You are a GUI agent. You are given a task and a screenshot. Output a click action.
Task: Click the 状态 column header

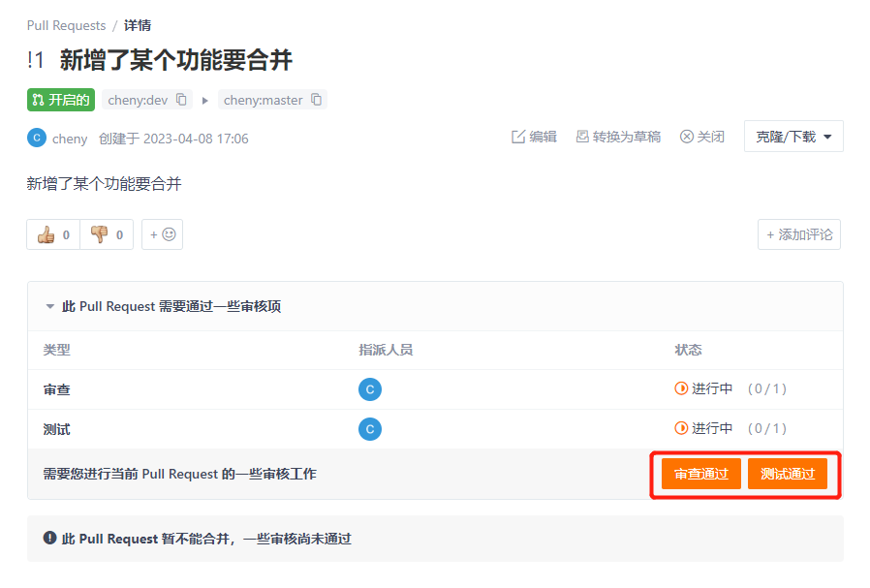click(688, 350)
